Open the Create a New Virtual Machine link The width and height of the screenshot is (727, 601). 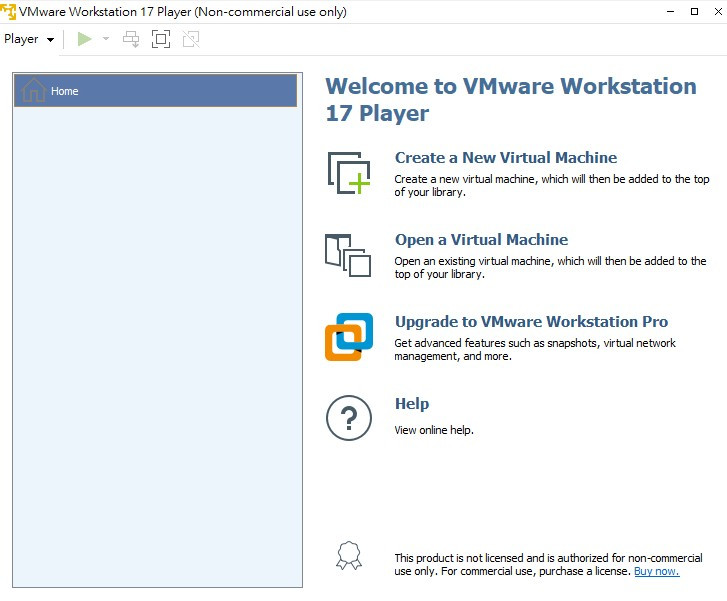506,158
